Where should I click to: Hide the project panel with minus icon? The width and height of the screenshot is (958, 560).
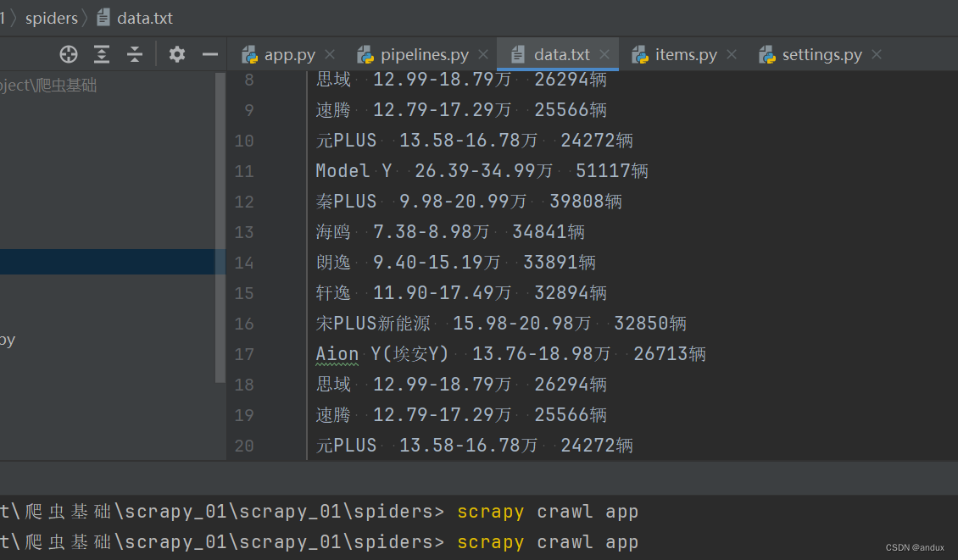coord(210,54)
